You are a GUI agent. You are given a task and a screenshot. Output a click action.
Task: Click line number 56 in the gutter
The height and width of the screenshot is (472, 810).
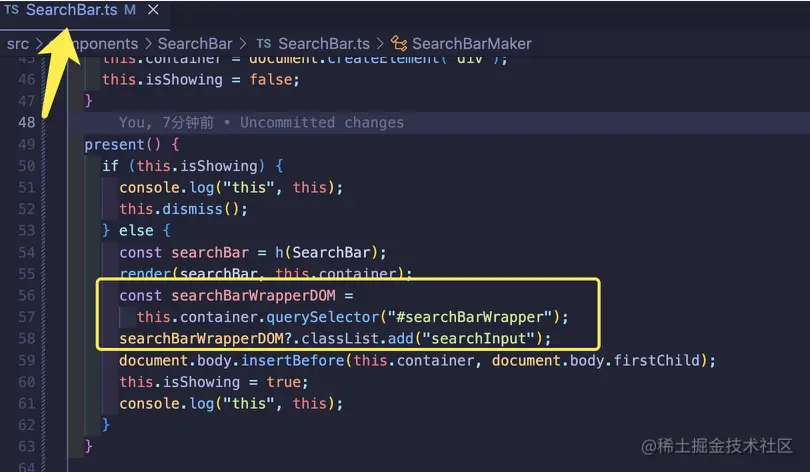[x=27, y=295]
